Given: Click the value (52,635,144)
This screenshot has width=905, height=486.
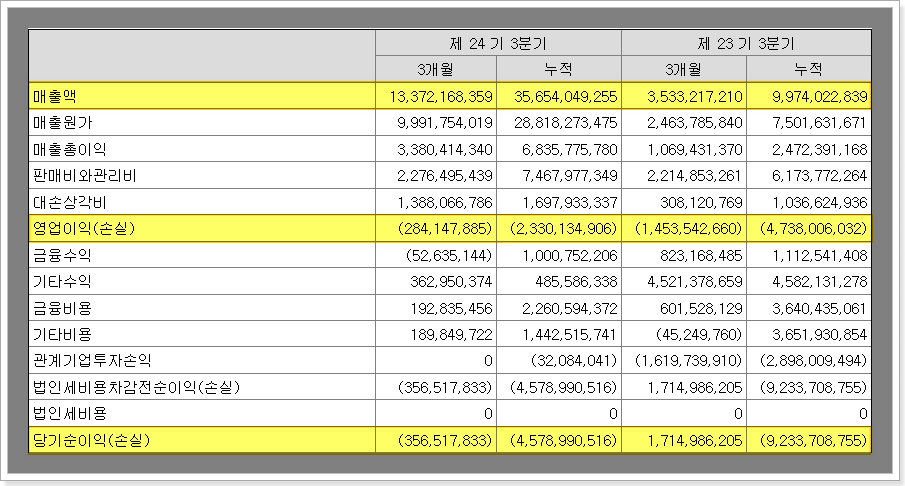Looking at the screenshot, I should pyautogui.click(x=449, y=255).
